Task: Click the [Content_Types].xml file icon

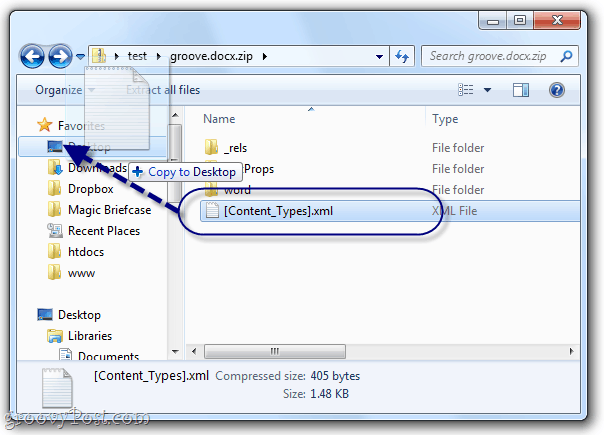Action: point(212,211)
